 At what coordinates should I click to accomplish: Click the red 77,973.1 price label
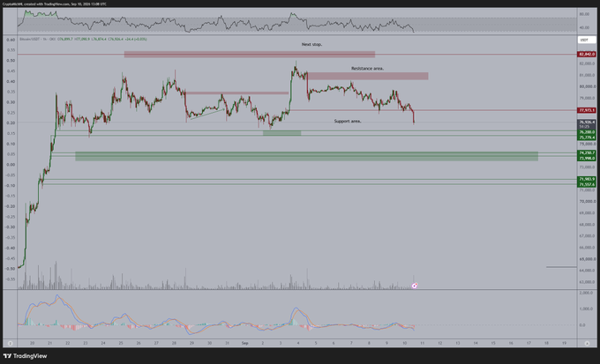(587, 110)
